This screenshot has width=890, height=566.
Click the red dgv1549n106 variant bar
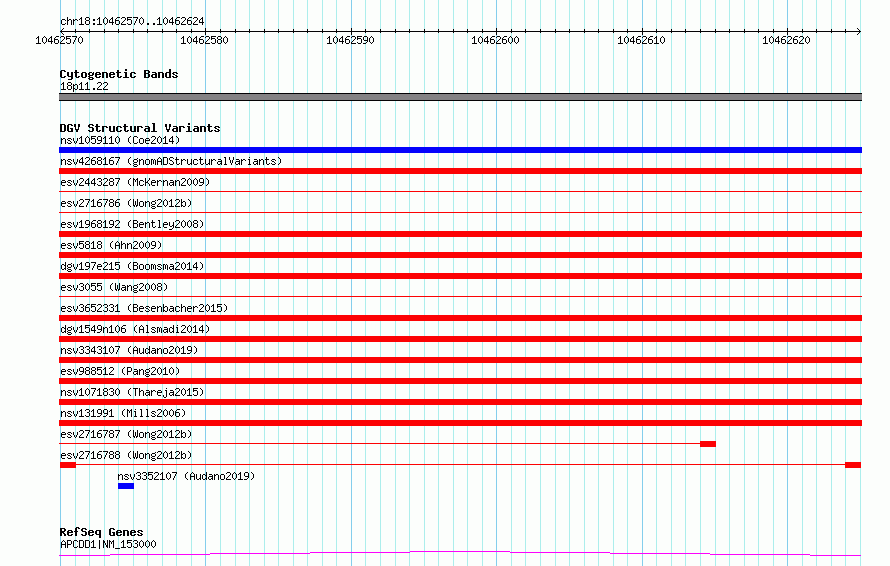click(460, 339)
